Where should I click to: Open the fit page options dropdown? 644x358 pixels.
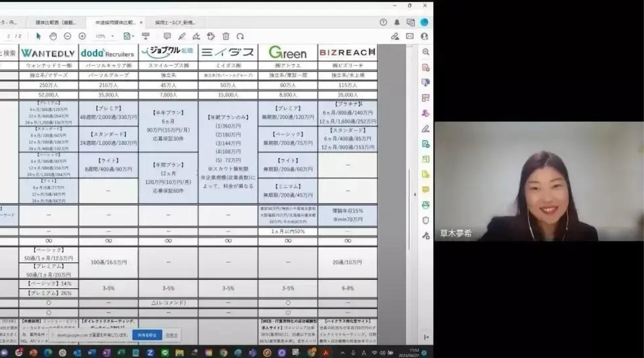click(x=129, y=36)
